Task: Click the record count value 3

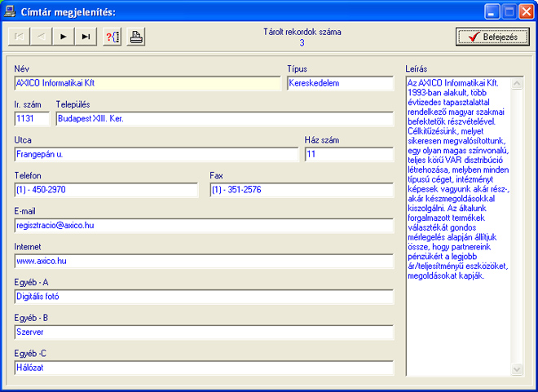Action: pos(302,43)
